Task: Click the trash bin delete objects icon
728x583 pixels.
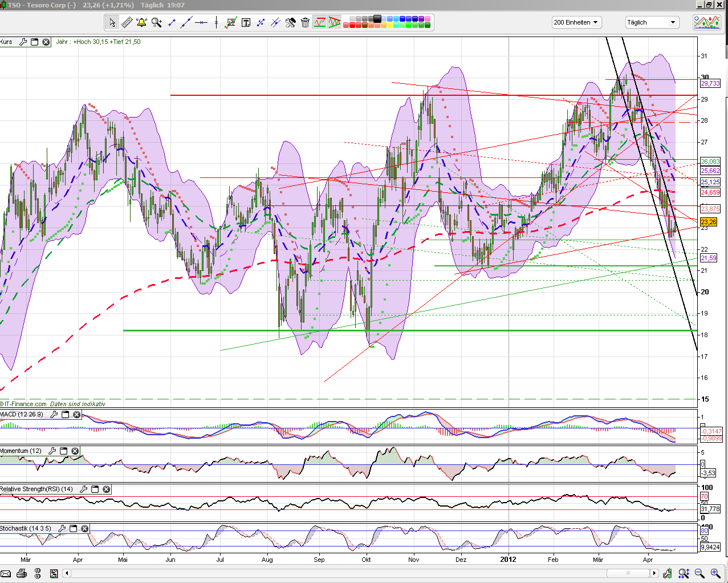Action: pos(305,23)
